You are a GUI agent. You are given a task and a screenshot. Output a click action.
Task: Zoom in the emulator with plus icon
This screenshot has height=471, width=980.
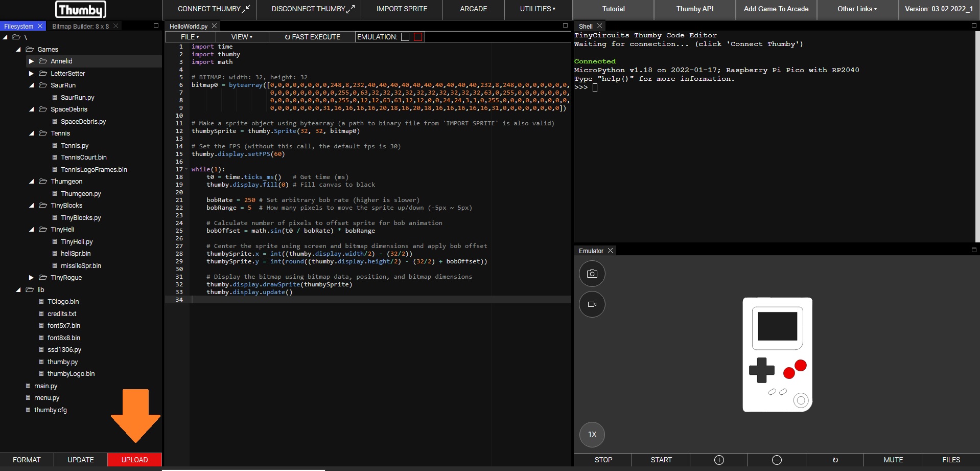click(719, 460)
